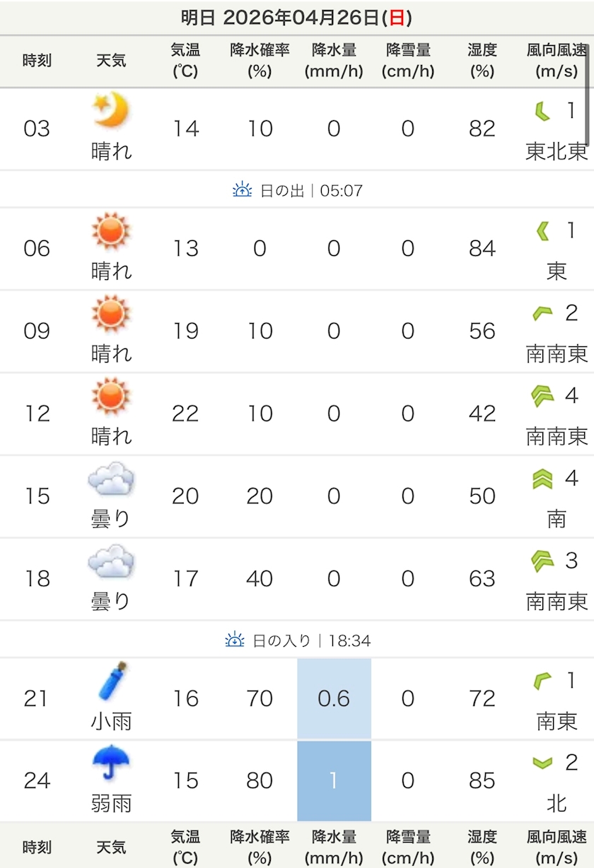This screenshot has width=594, height=868.
Task: Click the sunny icon in the 12 o'clock row
Action: [112, 397]
